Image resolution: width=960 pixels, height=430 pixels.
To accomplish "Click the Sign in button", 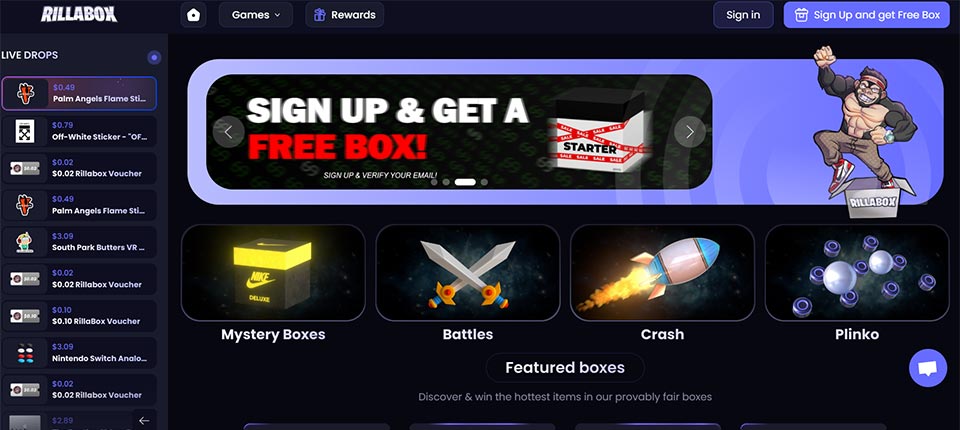I will point(743,15).
